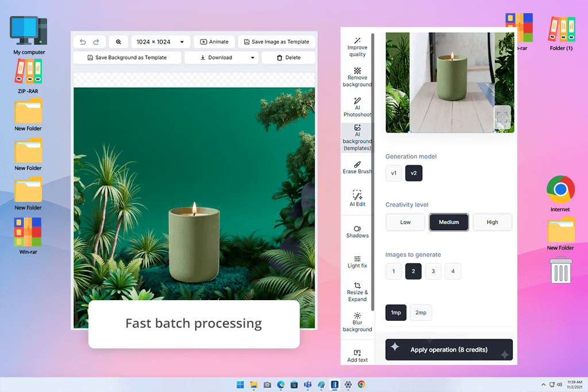Select the Improve quality tool
Image resolution: width=588 pixels, height=392 pixels.
(x=357, y=47)
